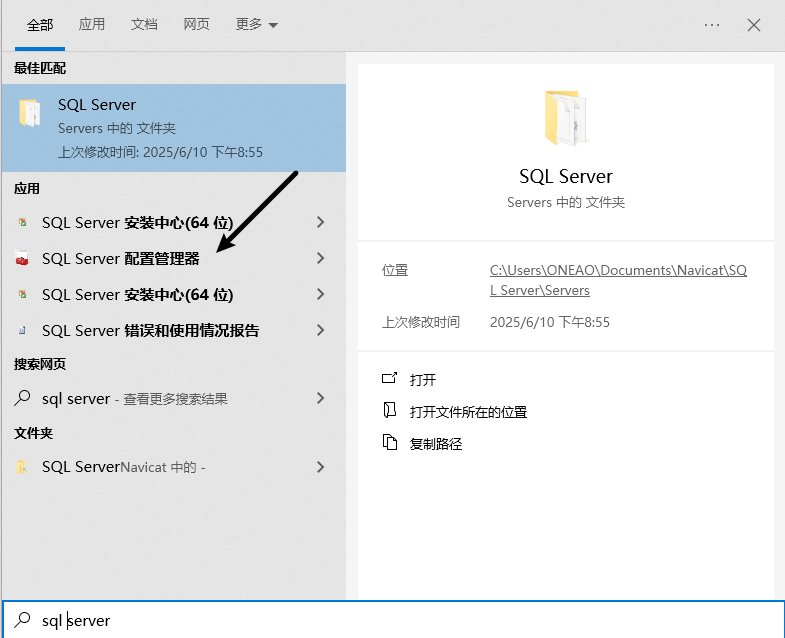Click the SQL Server 错误和使用情况报告 icon
This screenshot has height=638, width=785.
(x=22, y=331)
